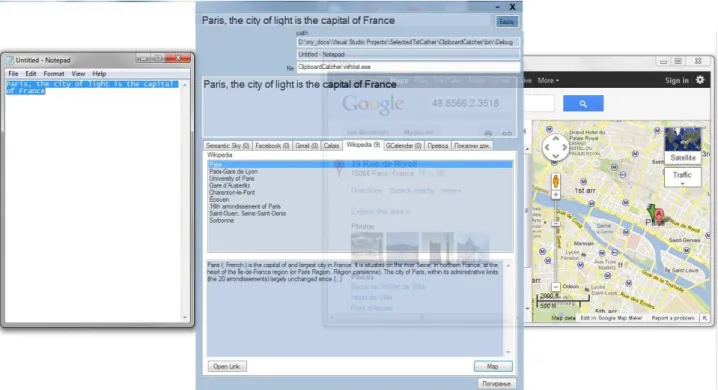Viewport: 718px width, 390px height.
Task: Switch to the Gmail (0) tab
Action: coord(306,146)
